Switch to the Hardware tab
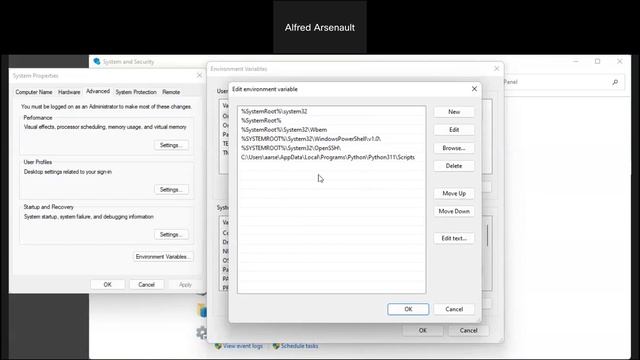 point(69,92)
